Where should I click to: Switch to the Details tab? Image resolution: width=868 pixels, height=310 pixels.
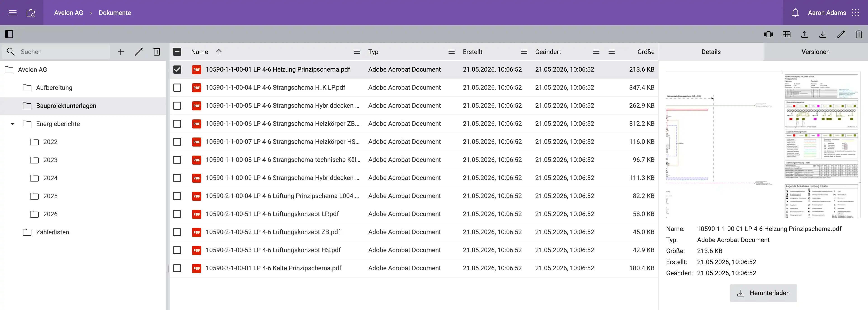coord(711,52)
